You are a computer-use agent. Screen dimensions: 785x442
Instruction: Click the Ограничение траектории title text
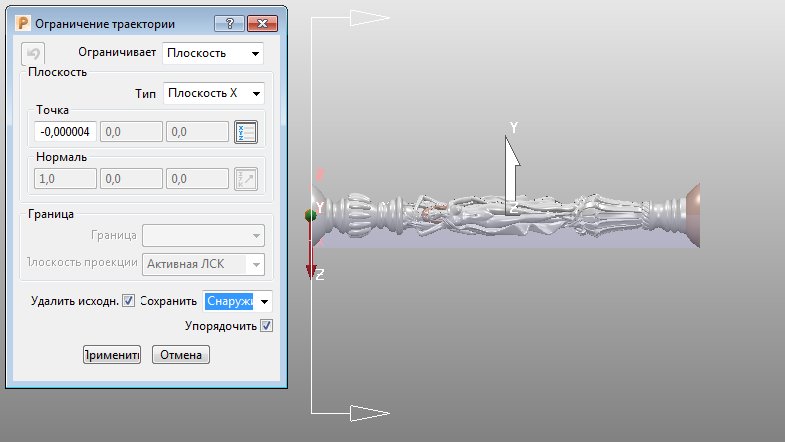pos(105,24)
